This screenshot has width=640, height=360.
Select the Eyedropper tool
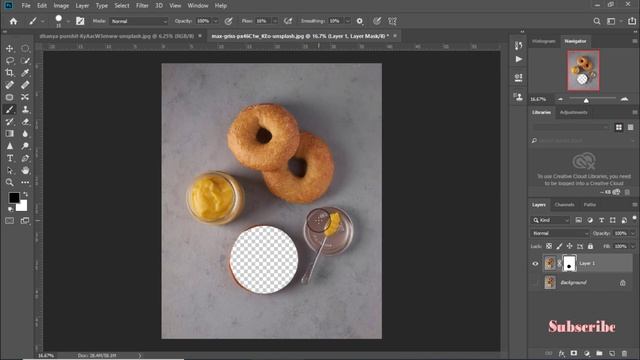click(25, 73)
